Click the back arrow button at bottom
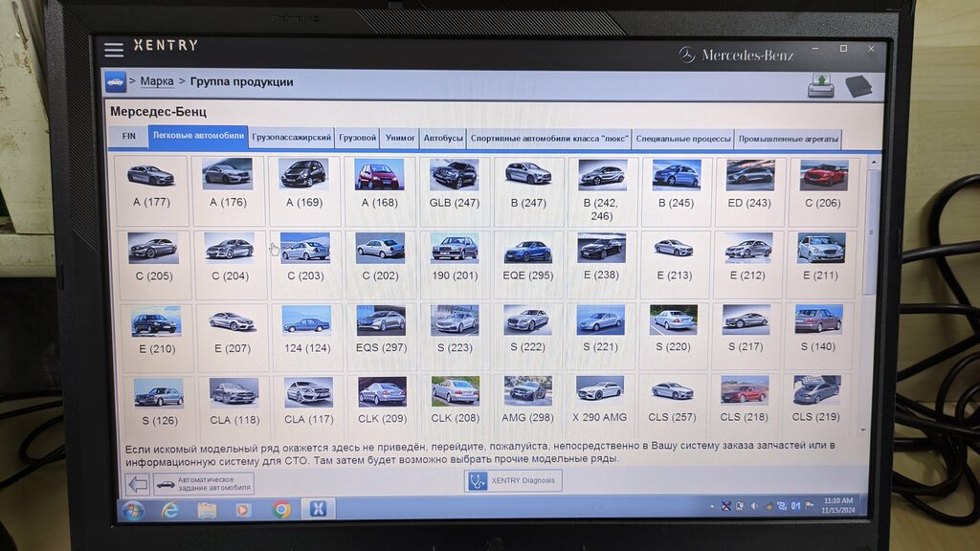This screenshot has width=980, height=551. click(x=138, y=483)
